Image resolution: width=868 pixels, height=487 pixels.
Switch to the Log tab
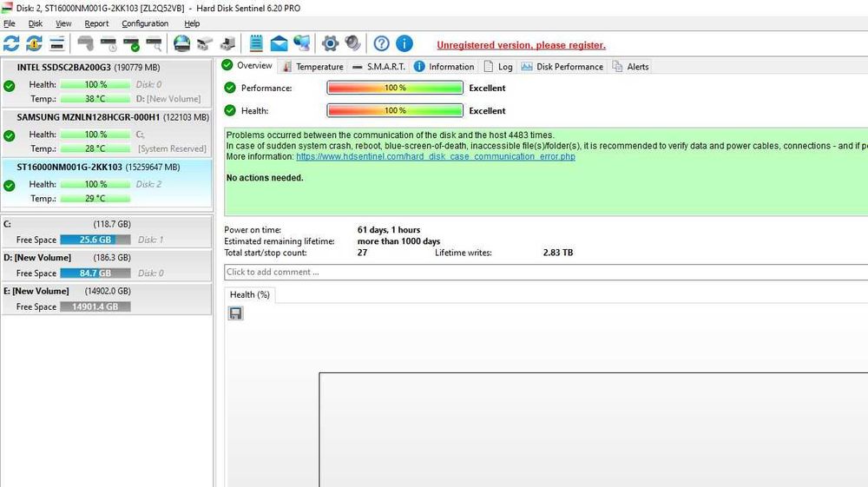point(498,66)
